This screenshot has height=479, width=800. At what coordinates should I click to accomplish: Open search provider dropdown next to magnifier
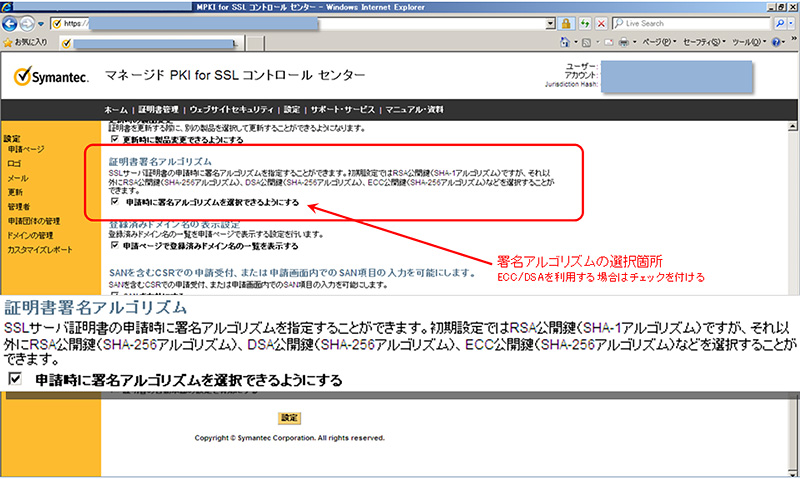[x=791, y=23]
